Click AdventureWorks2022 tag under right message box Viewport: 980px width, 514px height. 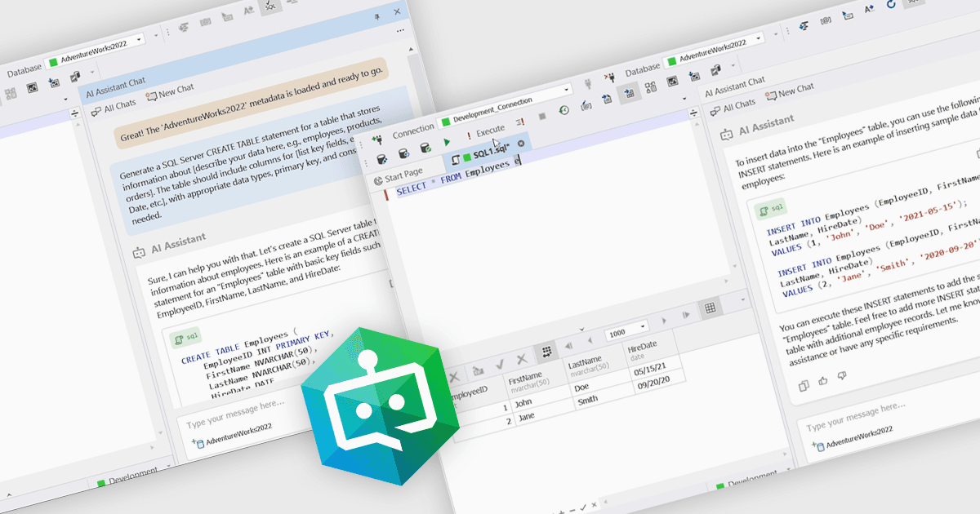click(x=854, y=436)
